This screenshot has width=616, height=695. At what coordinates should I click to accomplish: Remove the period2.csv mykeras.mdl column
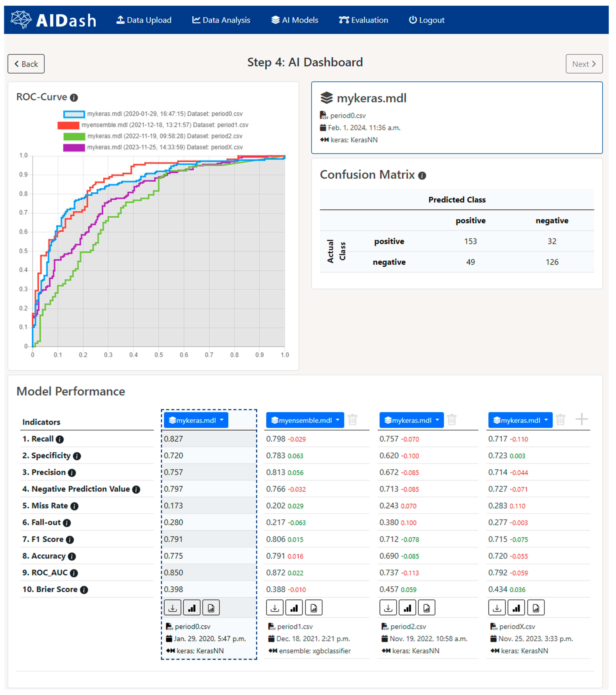[x=452, y=420]
